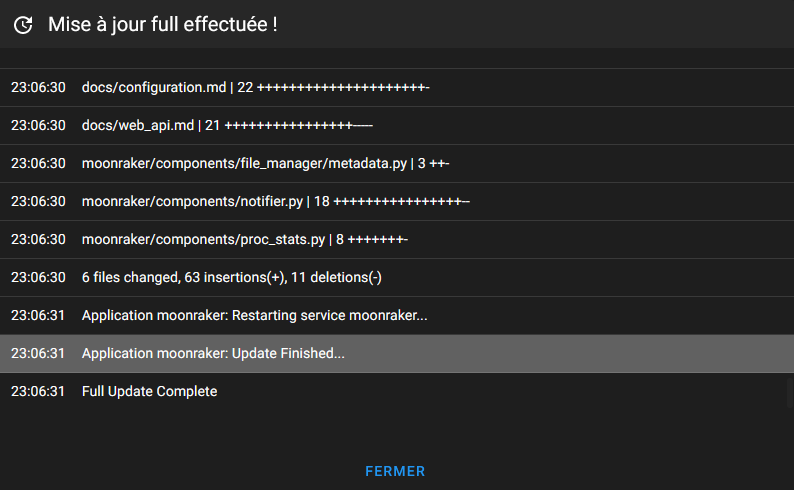The width and height of the screenshot is (794, 490).
Task: Select the proc_stats.py log entry
Action: click(x=397, y=239)
